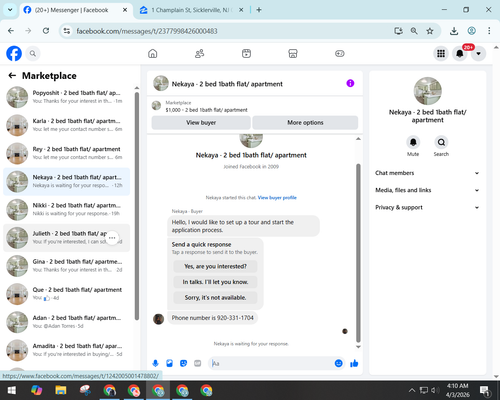The width and height of the screenshot is (500, 400).
Task: Open the tab search dropdown arrow
Action: click(10, 10)
